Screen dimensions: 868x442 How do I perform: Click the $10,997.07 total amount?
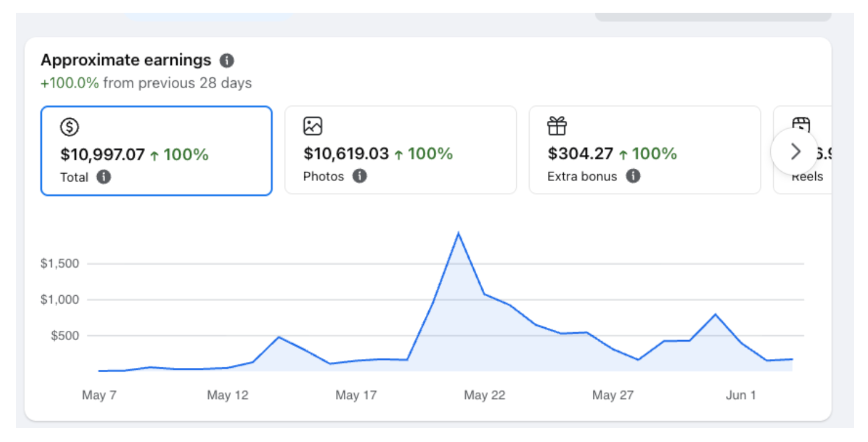[x=103, y=155]
